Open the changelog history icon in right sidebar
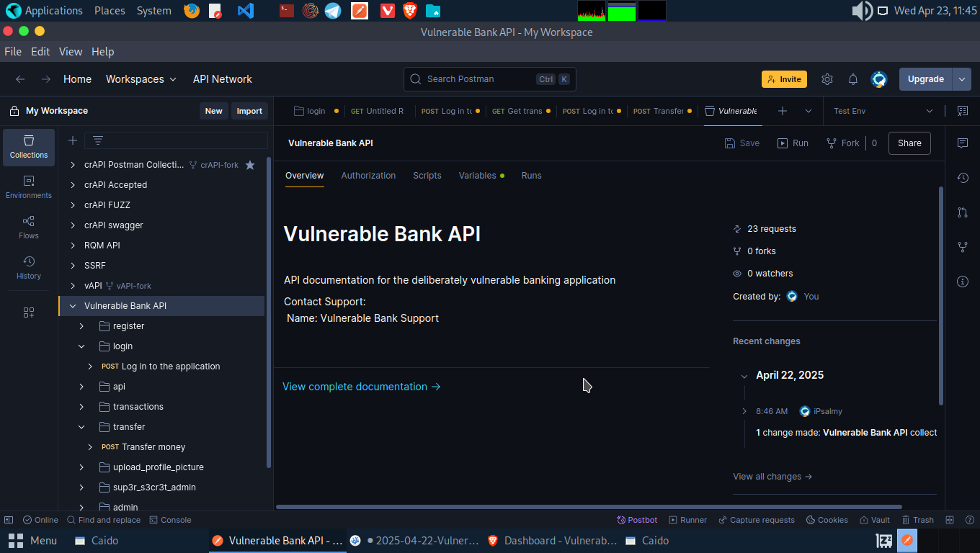The width and height of the screenshot is (980, 553). pos(963,178)
